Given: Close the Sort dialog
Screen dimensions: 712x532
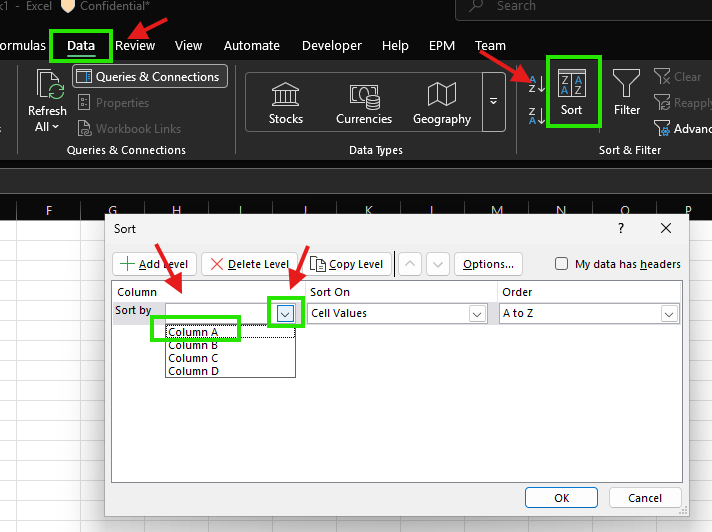Looking at the screenshot, I should tap(666, 228).
